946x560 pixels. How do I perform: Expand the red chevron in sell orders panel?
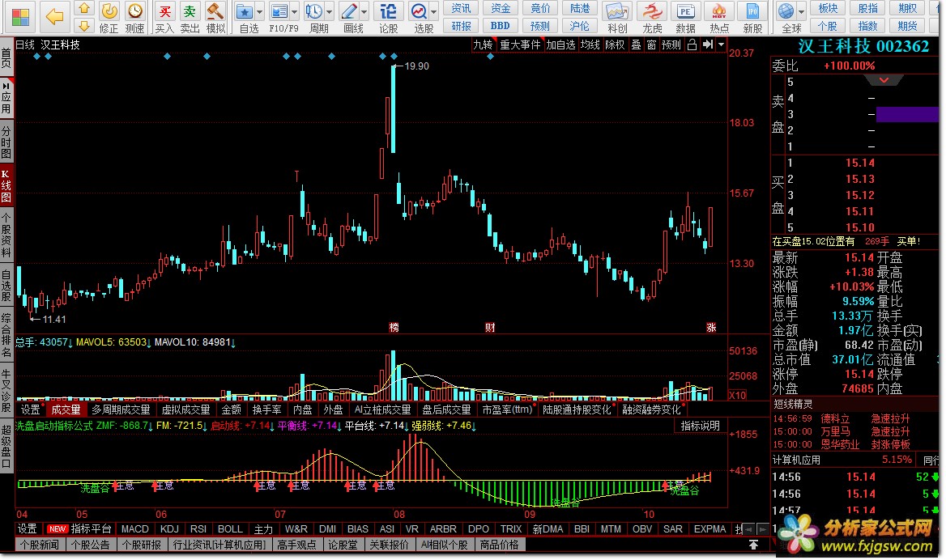[884, 80]
